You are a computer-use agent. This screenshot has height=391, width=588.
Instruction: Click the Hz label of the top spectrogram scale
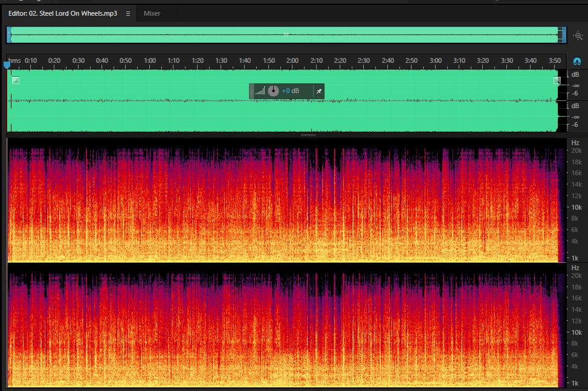(575, 143)
